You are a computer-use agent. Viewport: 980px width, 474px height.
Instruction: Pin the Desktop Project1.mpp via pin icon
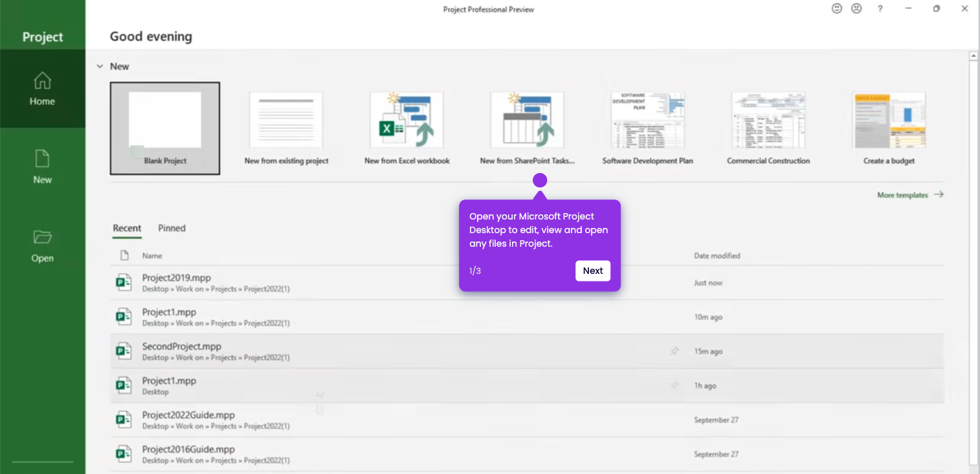coord(674,385)
